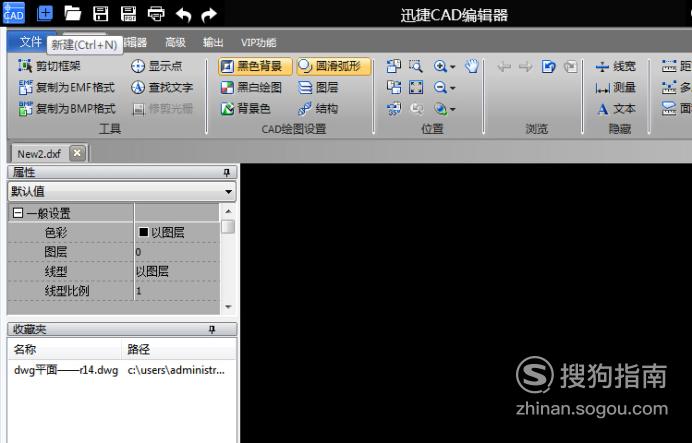The height and width of the screenshot is (443, 692).
Task: Open zoom out dropdown arrow
Action: [x=452, y=88]
